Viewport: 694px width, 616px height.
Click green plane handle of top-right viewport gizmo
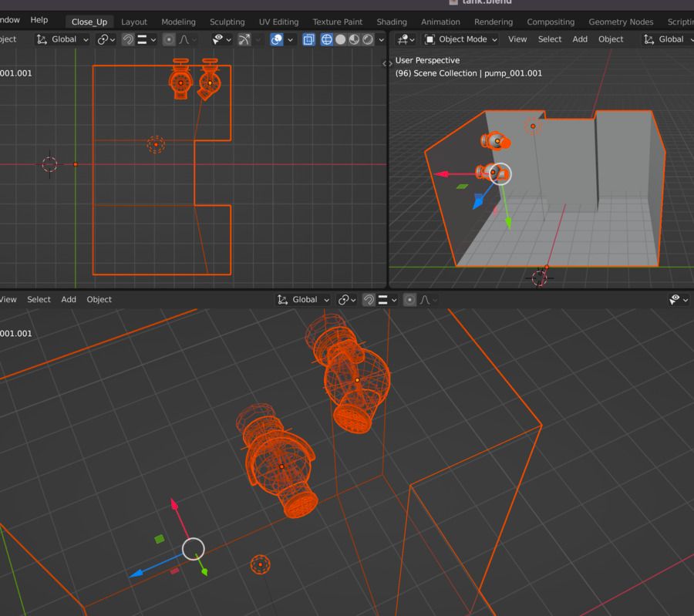point(462,187)
